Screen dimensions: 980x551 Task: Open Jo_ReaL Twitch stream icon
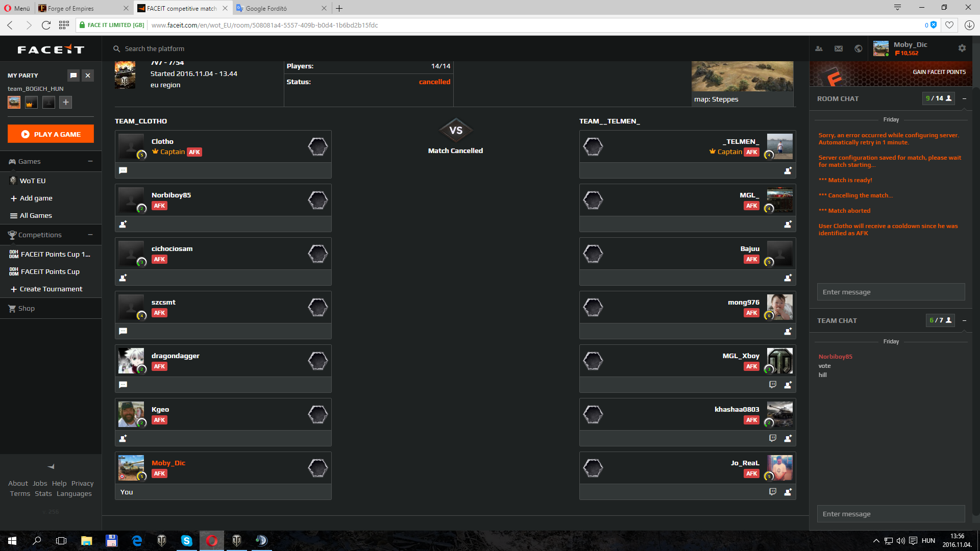pos(773,492)
